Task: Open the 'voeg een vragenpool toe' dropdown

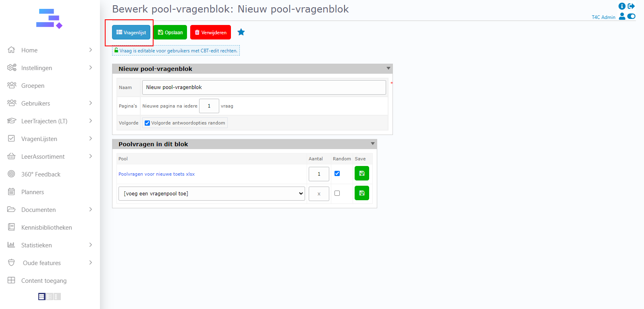Action: [212, 194]
